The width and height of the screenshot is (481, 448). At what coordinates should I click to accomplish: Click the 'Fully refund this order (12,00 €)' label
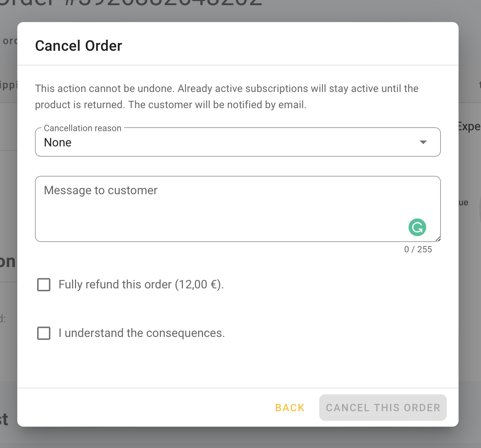click(x=141, y=285)
